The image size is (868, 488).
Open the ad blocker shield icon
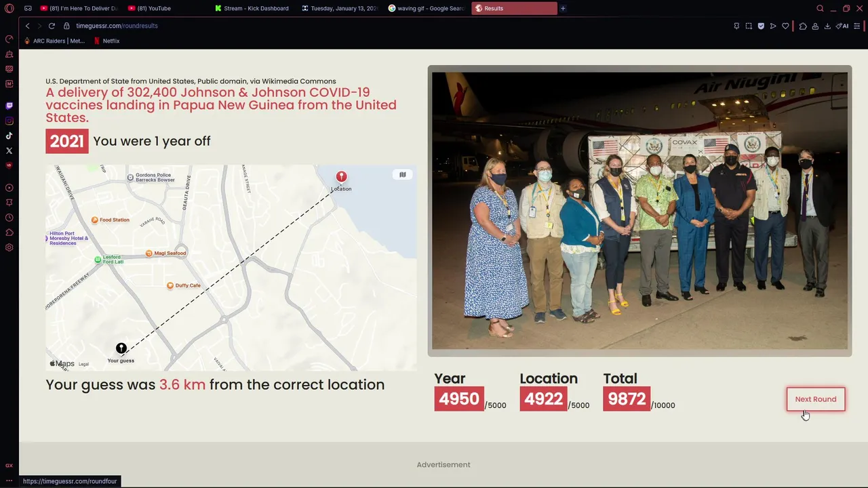click(761, 26)
